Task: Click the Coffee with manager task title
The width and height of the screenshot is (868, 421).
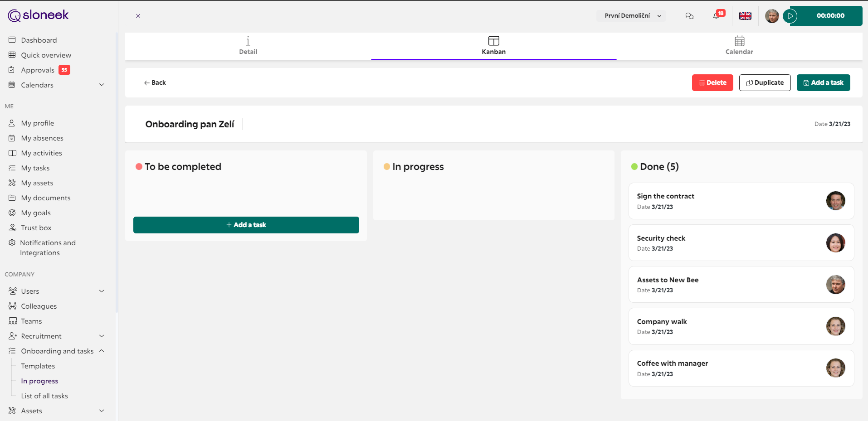Action: tap(672, 363)
